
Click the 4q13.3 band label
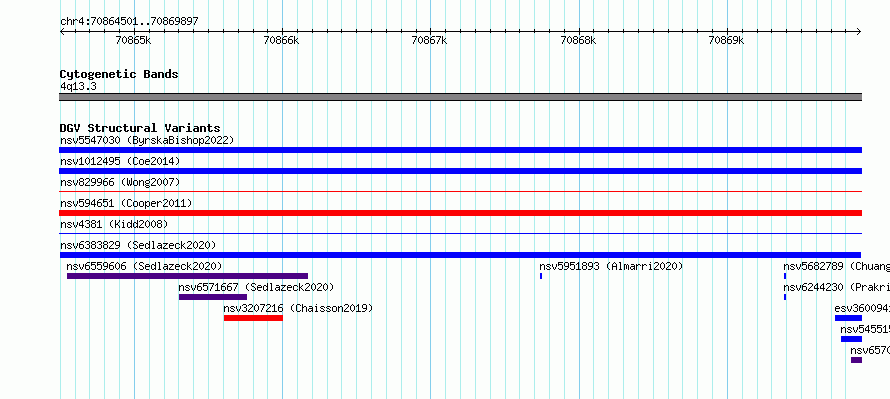tap(78, 87)
